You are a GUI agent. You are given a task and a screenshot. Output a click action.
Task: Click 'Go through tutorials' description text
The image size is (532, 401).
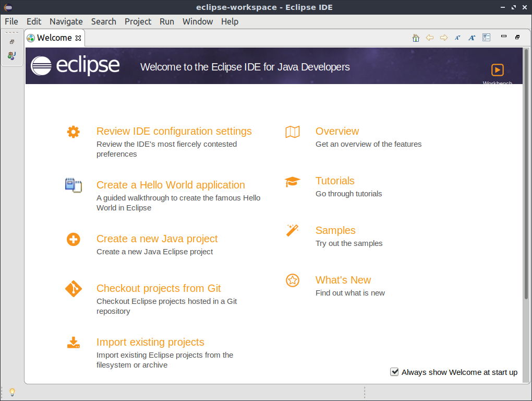[348, 194]
